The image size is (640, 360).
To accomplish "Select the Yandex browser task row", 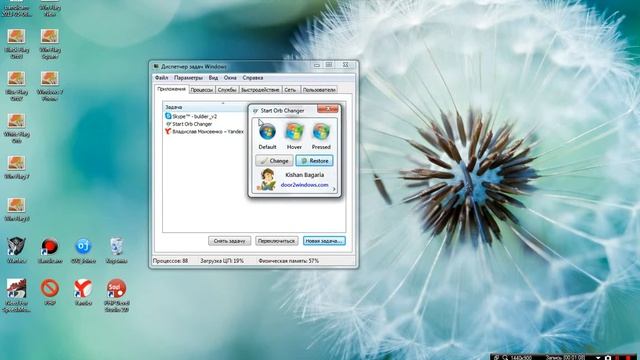I will tap(205, 131).
